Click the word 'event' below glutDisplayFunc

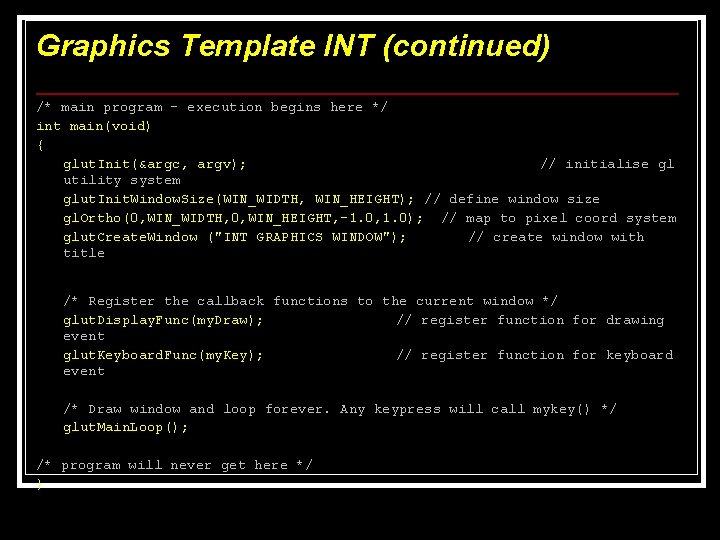(x=84, y=337)
